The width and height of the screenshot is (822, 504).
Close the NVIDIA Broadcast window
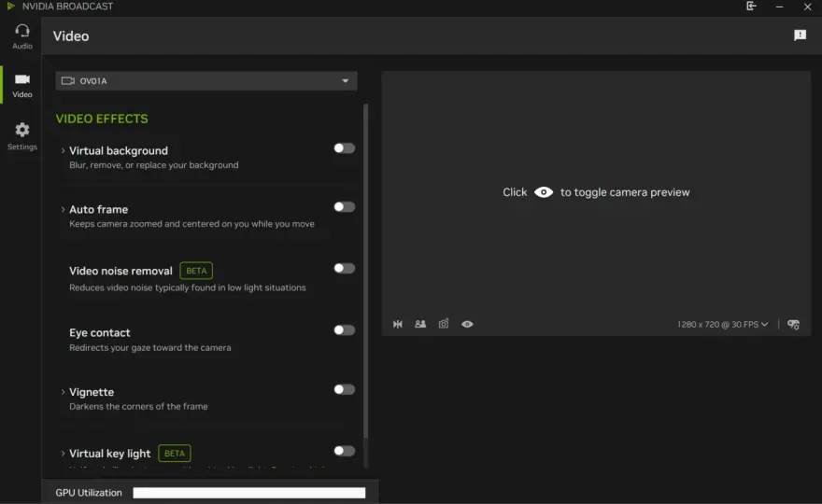(x=807, y=7)
